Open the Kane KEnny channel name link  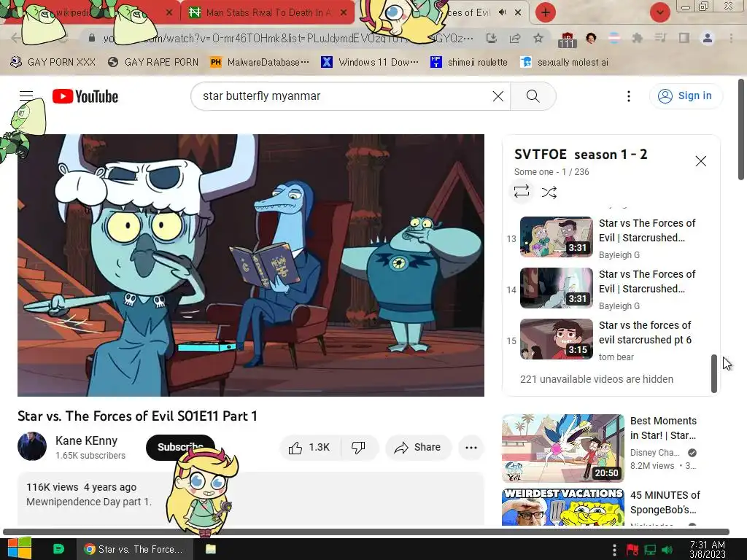(x=86, y=441)
